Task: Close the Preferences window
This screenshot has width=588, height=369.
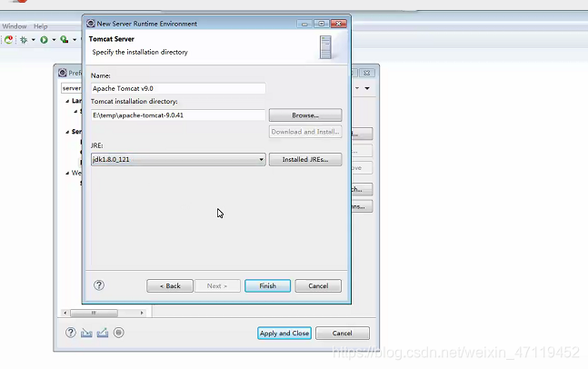Action: (x=367, y=73)
